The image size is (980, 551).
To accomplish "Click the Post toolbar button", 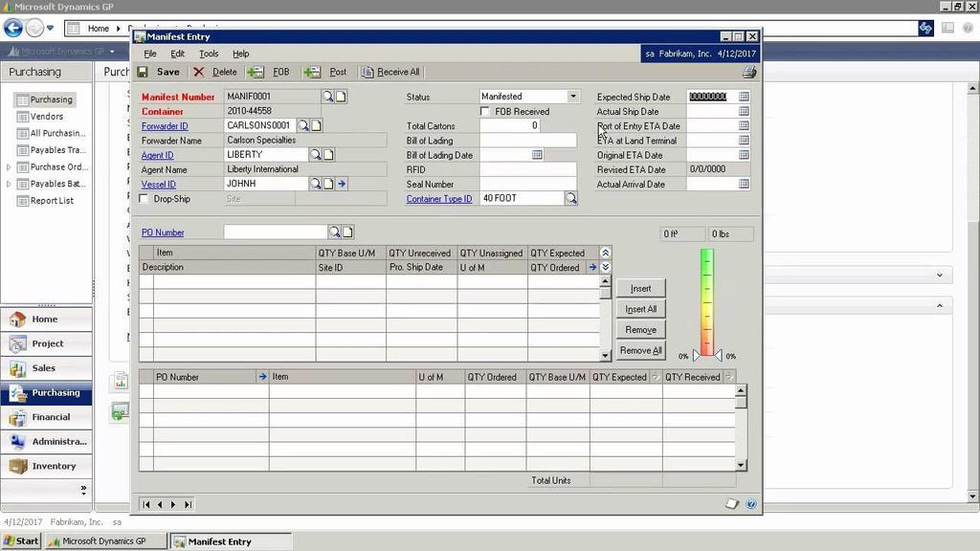I will click(x=325, y=72).
